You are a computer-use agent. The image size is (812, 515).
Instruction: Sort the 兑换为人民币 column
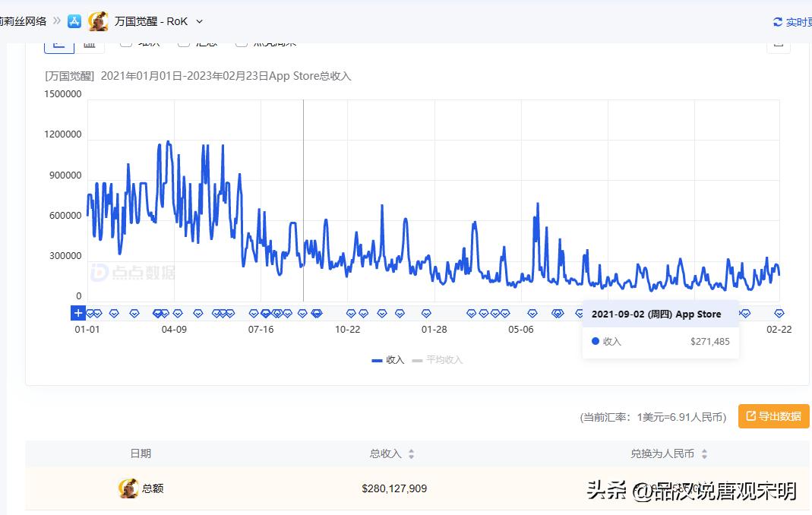coord(704,453)
